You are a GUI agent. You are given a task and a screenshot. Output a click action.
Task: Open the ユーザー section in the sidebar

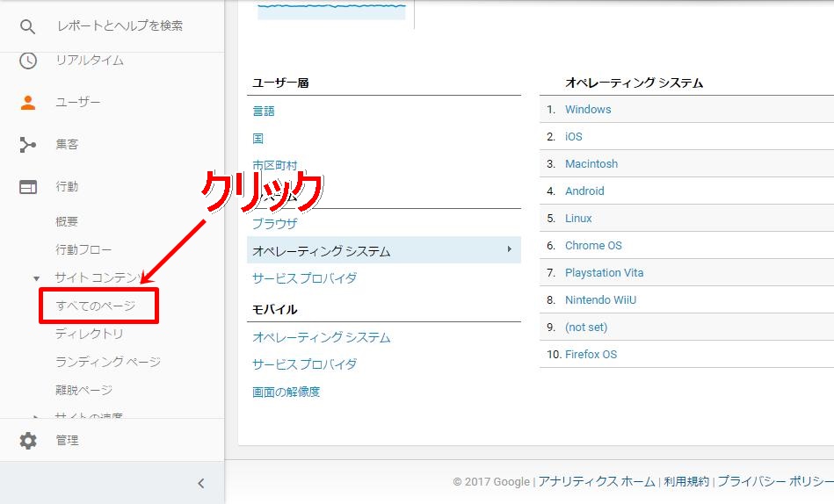[77, 102]
